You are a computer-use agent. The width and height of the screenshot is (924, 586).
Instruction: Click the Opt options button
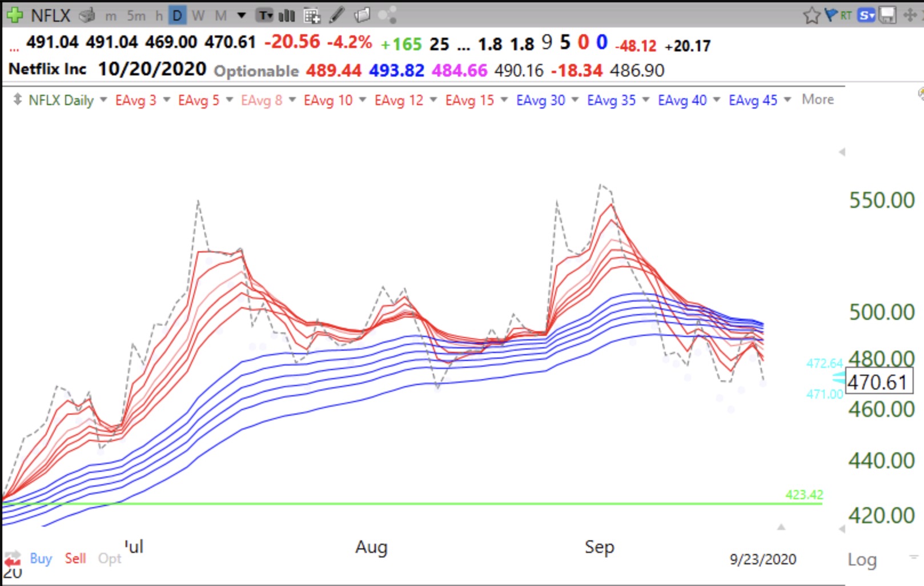110,559
